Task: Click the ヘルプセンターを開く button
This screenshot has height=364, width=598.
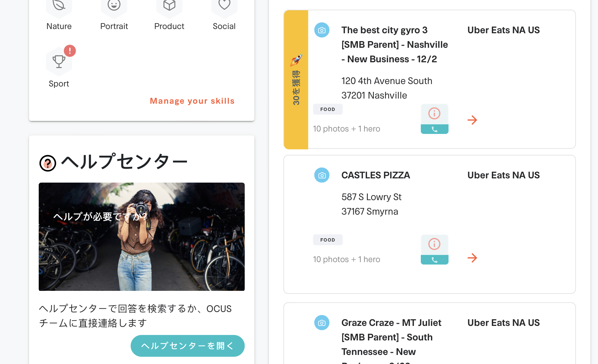Action: point(188,346)
